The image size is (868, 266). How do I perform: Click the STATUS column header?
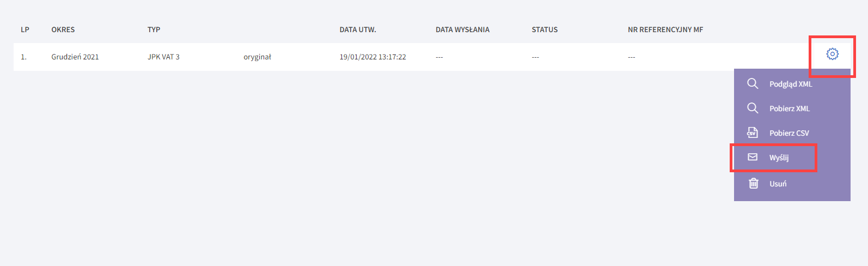pos(545,29)
